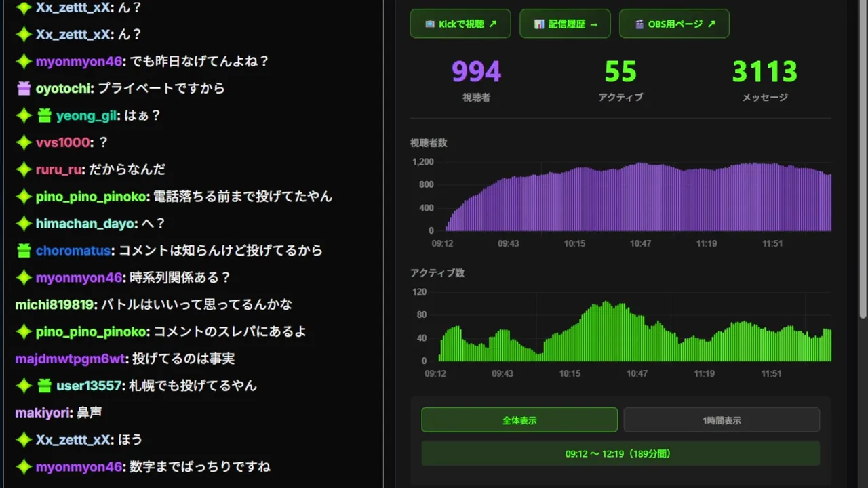Select the 全体表示 view toggle
Viewport: 868px width, 488px height.
(519, 420)
